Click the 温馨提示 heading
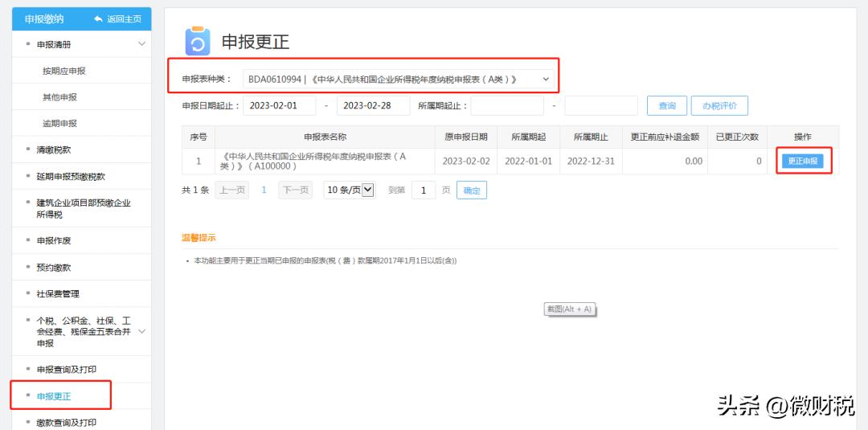The width and height of the screenshot is (868, 430). pyautogui.click(x=199, y=238)
